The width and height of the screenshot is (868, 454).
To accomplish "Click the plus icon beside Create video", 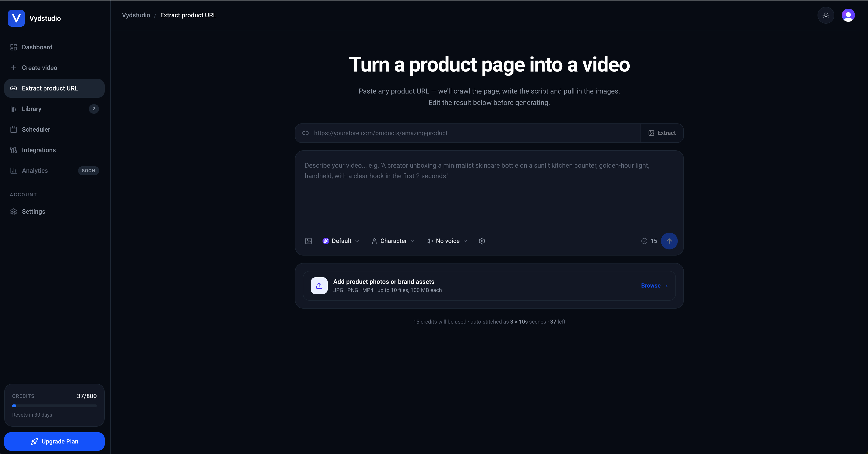I will pyautogui.click(x=14, y=68).
